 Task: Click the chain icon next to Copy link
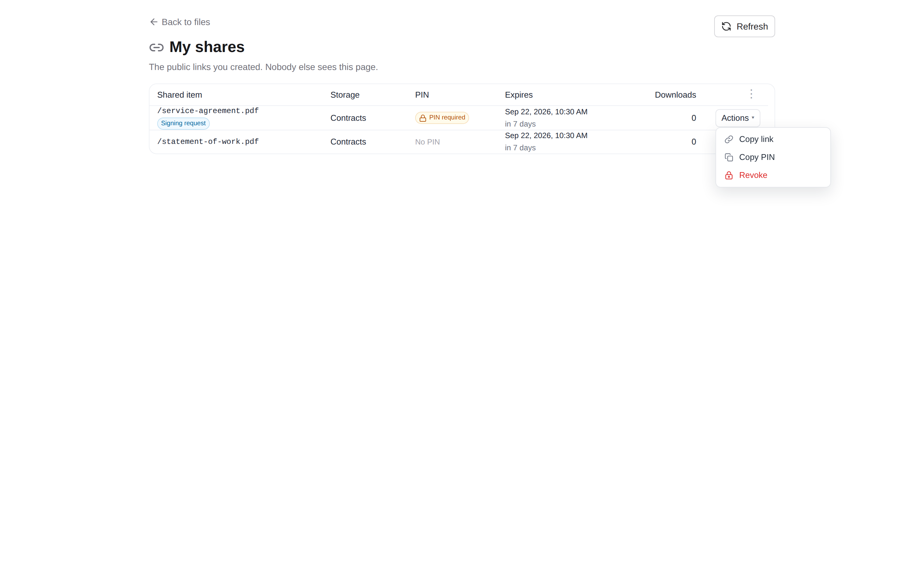pyautogui.click(x=729, y=139)
